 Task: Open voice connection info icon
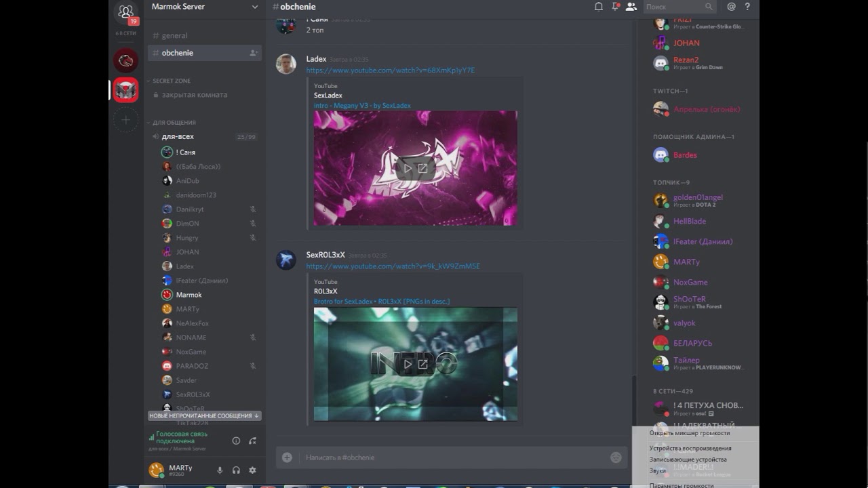pyautogui.click(x=236, y=441)
